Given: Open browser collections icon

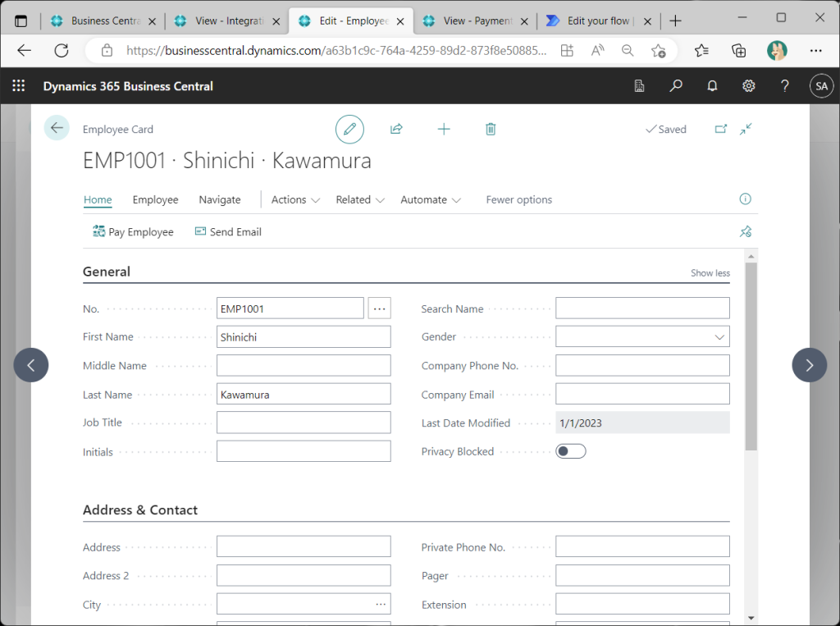Looking at the screenshot, I should [739, 50].
